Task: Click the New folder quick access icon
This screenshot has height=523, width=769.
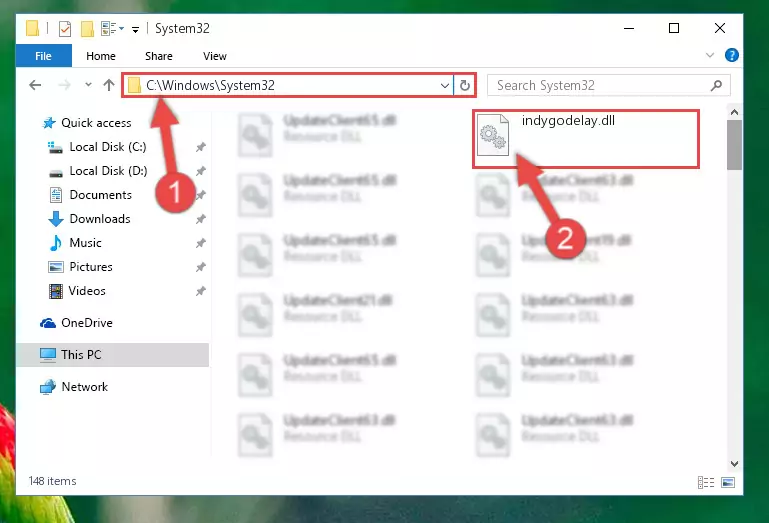Action: pyautogui.click(x=87, y=29)
